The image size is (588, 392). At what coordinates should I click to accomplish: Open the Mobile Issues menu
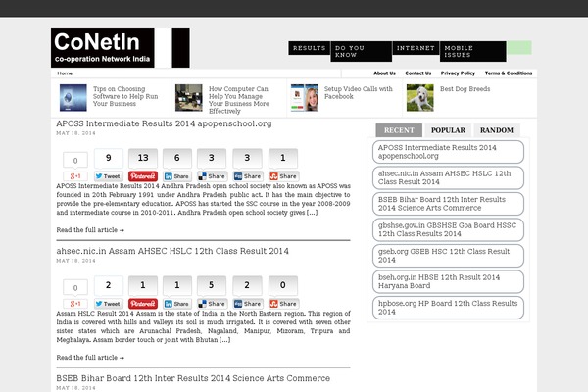pos(473,51)
